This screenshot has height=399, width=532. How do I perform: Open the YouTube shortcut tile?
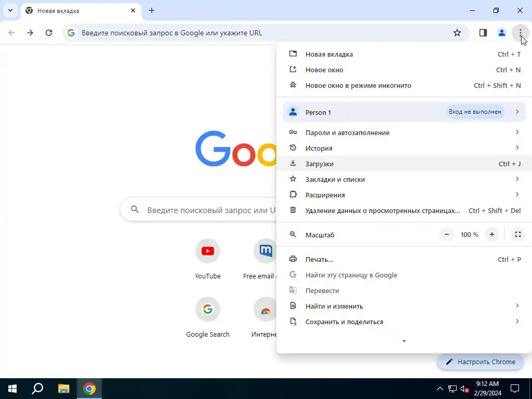[x=208, y=259]
